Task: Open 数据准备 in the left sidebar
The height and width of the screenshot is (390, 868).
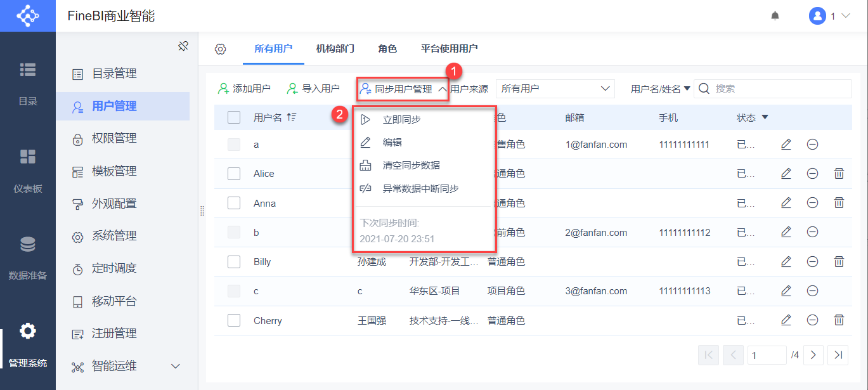Action: (28, 257)
